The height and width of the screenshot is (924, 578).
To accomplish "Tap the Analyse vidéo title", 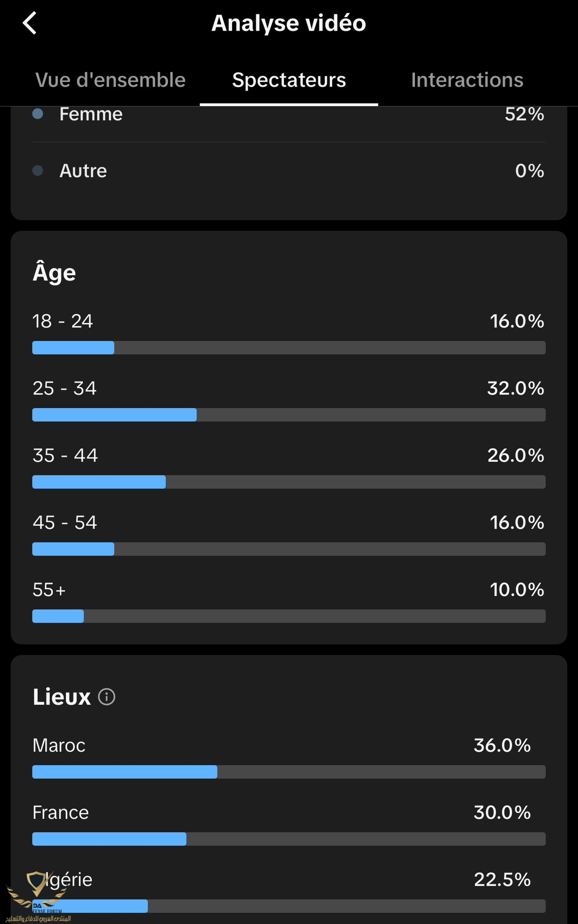I will [x=289, y=23].
